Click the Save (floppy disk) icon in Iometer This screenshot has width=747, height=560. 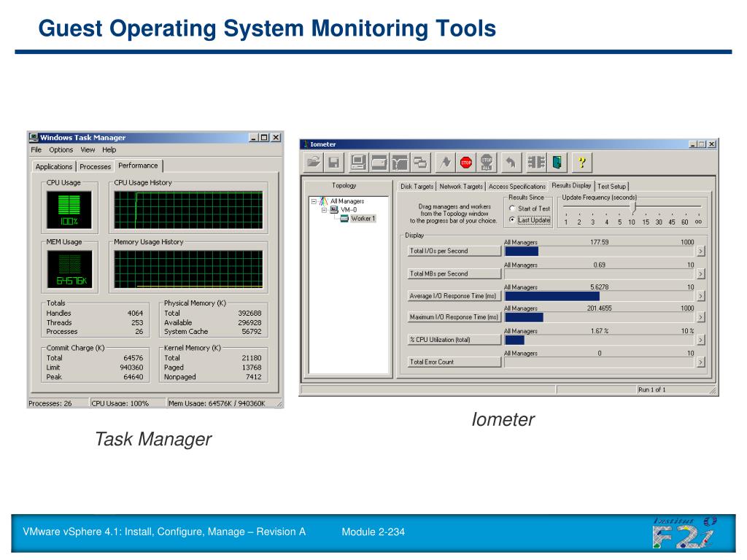click(x=334, y=163)
